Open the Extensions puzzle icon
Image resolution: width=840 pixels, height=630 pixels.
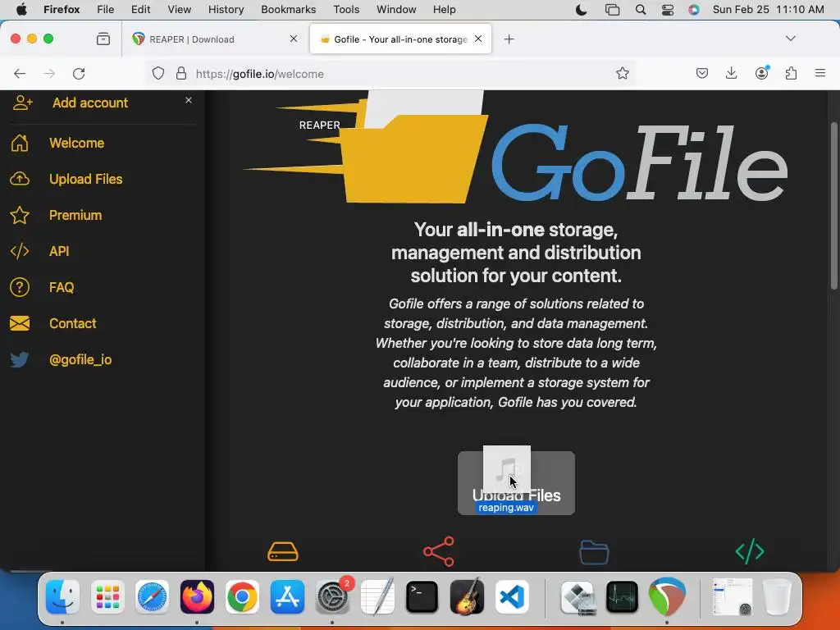pyautogui.click(x=792, y=73)
